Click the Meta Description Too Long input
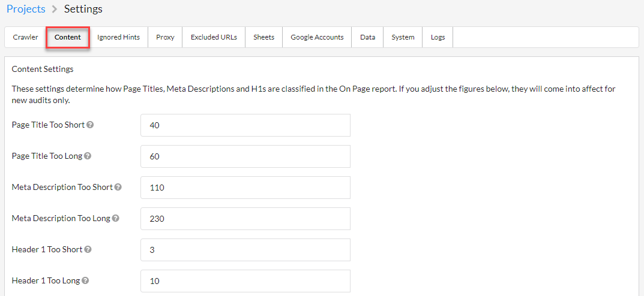Image resolution: width=644 pixels, height=296 pixels. pos(245,219)
